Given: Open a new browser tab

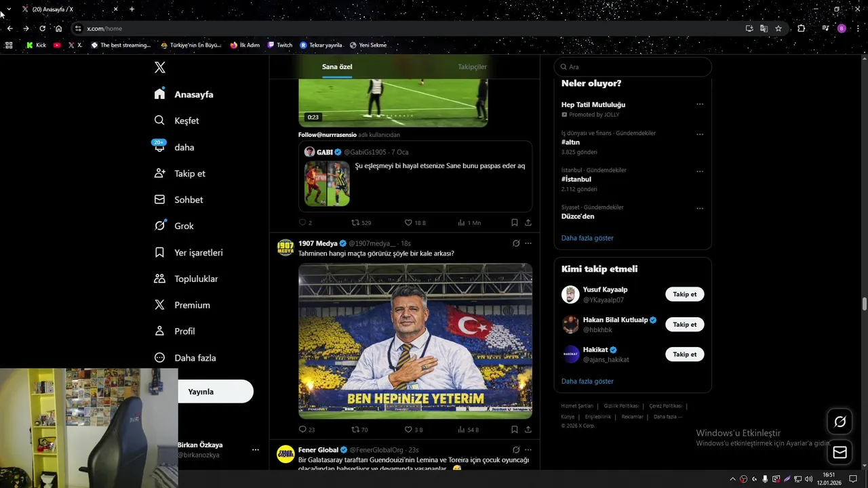Looking at the screenshot, I should pos(132,9).
